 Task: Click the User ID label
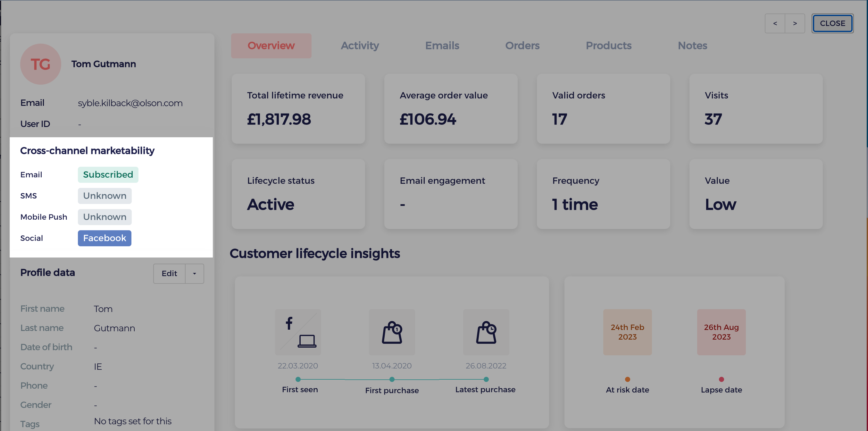coord(35,124)
